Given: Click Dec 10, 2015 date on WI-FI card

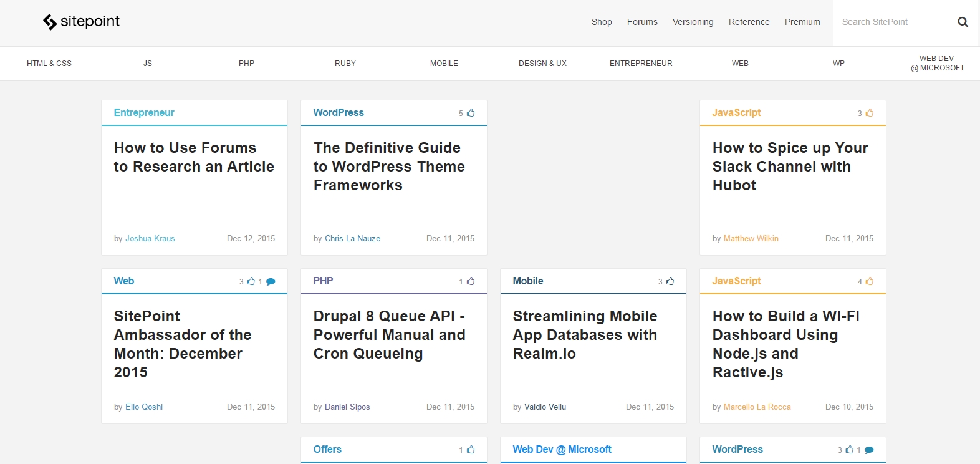Looking at the screenshot, I should (849, 407).
